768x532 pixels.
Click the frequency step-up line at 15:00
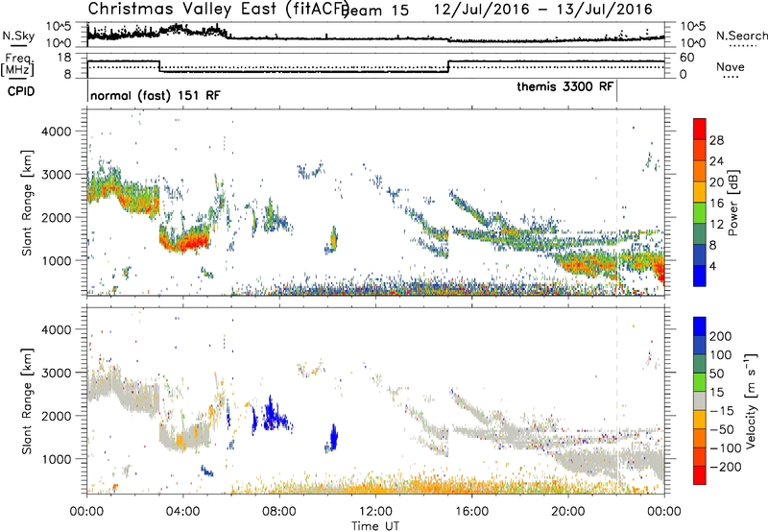(448, 66)
